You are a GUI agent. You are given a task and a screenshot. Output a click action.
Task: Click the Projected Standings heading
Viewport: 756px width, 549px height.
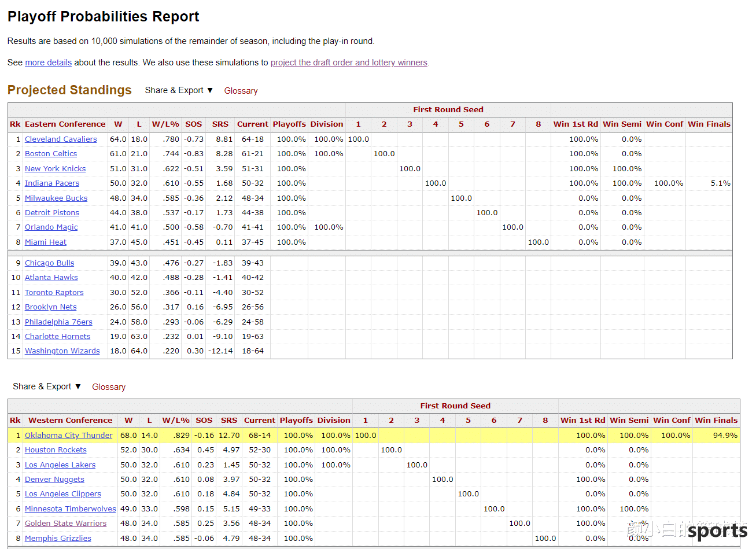pos(69,90)
